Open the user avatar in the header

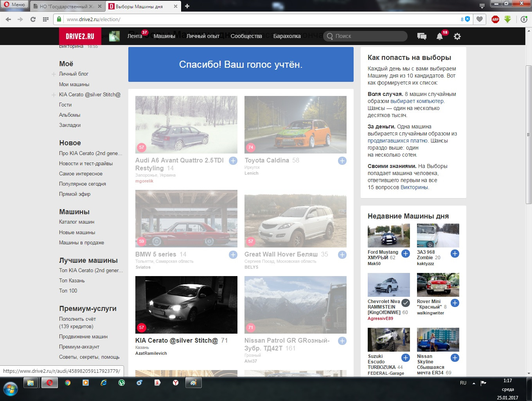[x=114, y=36]
